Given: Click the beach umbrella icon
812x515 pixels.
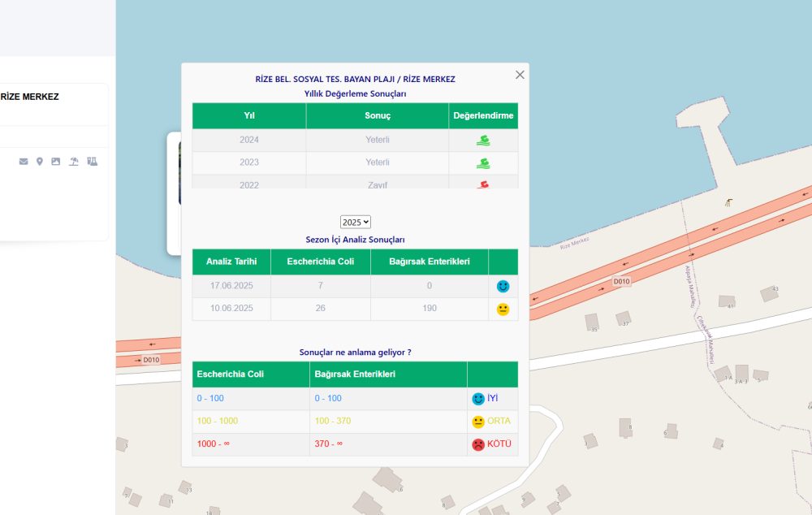Looking at the screenshot, I should pos(74,162).
